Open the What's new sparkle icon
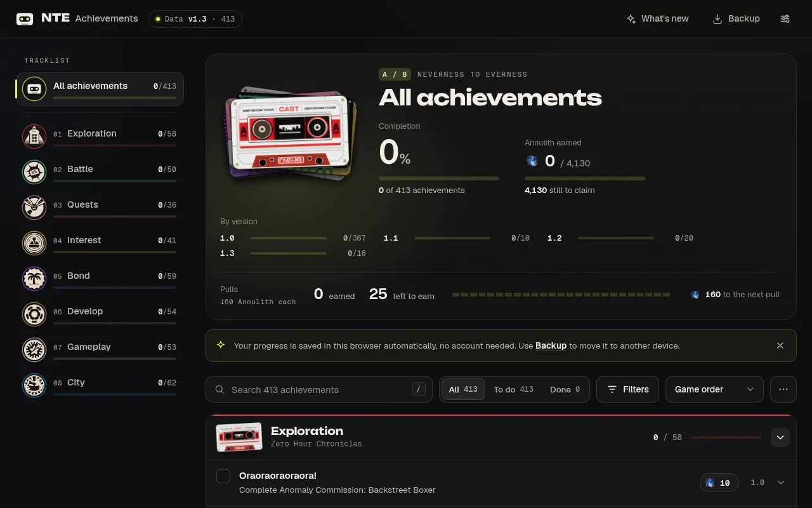 pyautogui.click(x=631, y=19)
